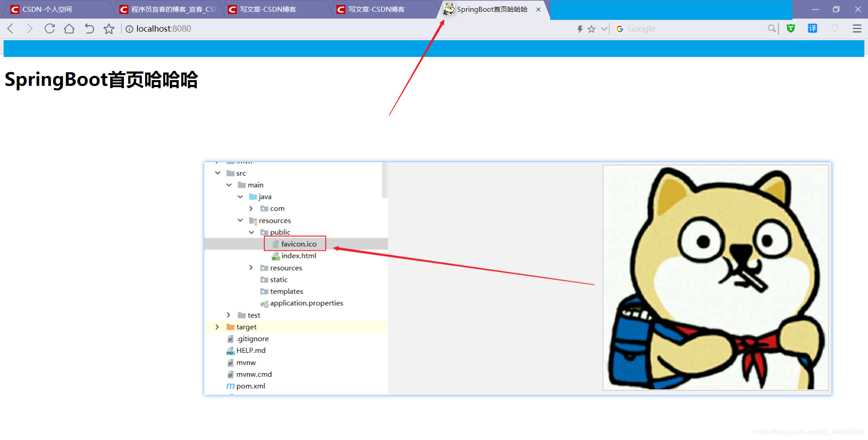Go back with the browser back arrow
868x440 pixels.
click(10, 29)
